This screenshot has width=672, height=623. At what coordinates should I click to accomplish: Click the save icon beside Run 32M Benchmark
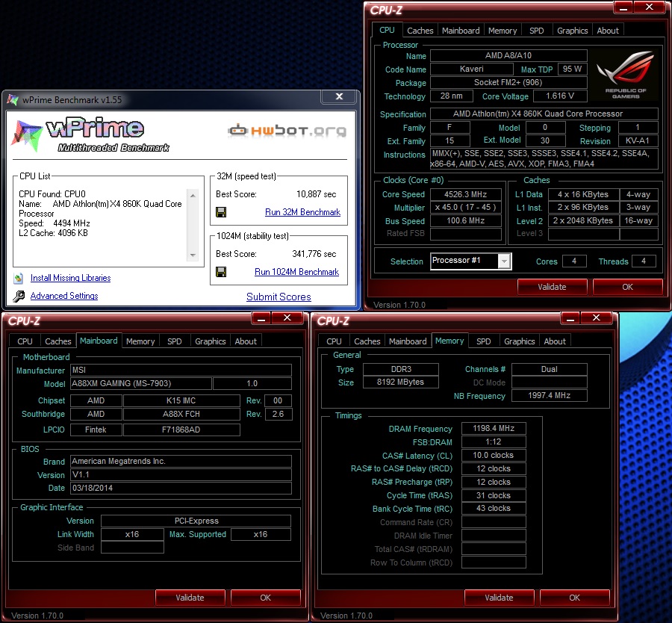coord(221,212)
